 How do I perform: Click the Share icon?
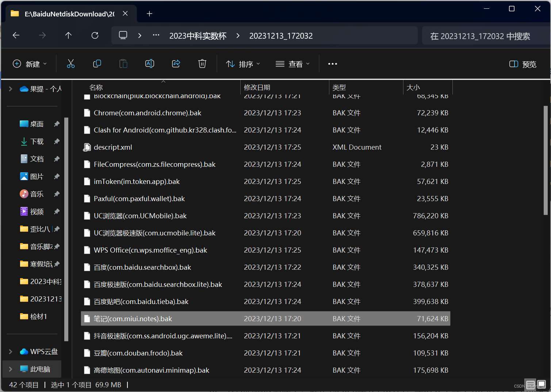176,64
